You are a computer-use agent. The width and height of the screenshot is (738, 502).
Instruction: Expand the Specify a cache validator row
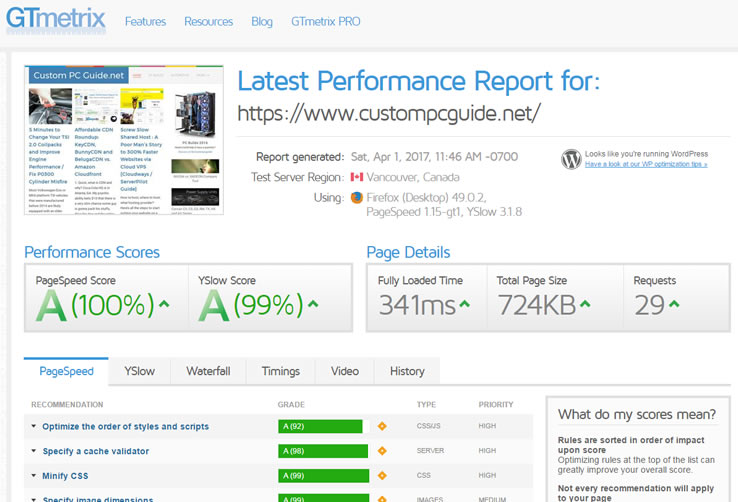(x=33, y=451)
